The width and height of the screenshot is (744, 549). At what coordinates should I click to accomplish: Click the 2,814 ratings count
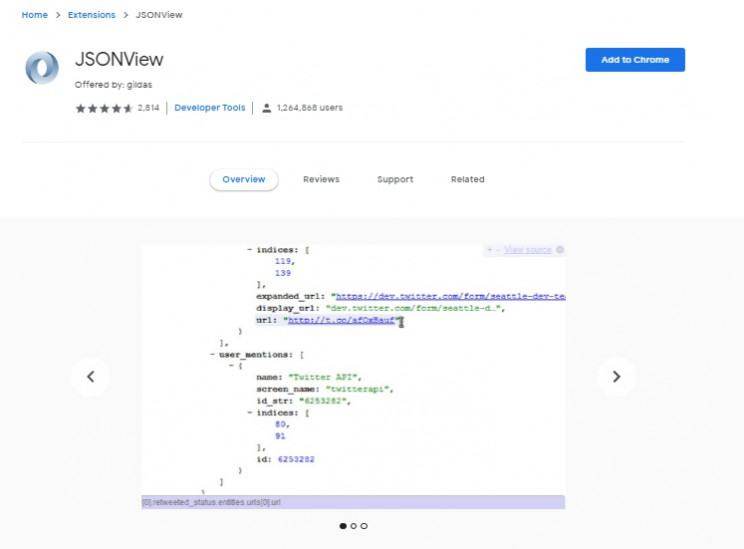click(149, 108)
